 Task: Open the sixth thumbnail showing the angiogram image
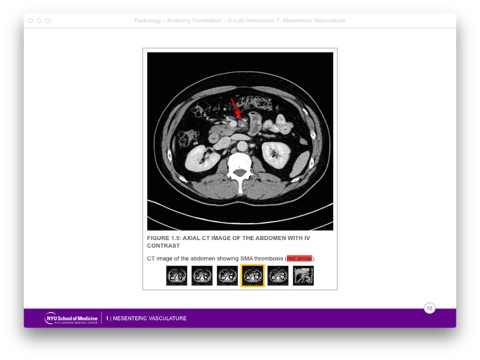click(303, 276)
